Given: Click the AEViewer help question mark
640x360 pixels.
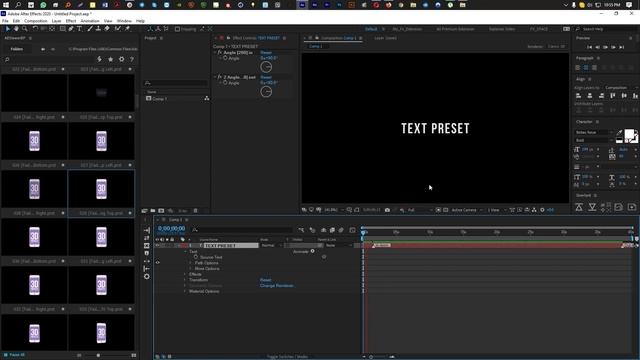Looking at the screenshot, I should tap(131, 59).
